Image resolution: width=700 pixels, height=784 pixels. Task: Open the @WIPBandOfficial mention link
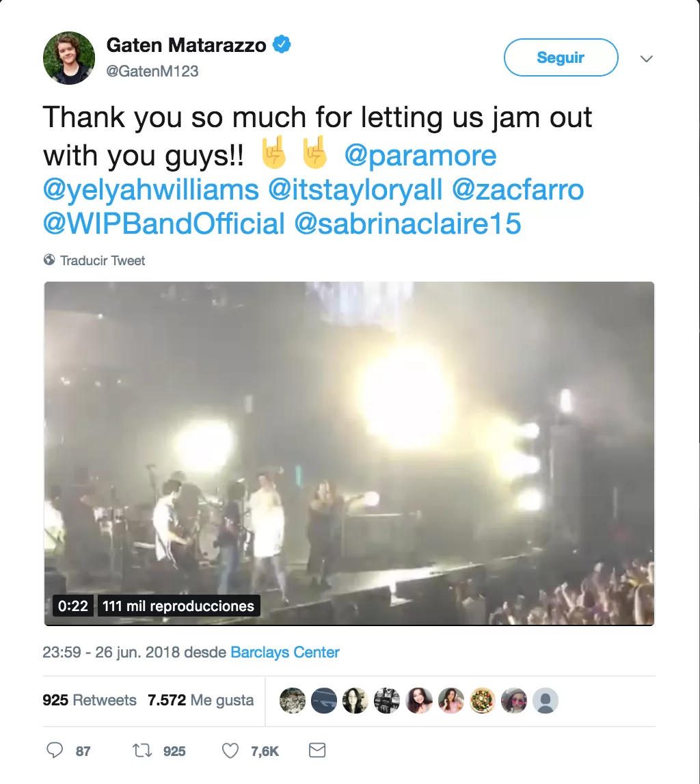click(x=164, y=224)
